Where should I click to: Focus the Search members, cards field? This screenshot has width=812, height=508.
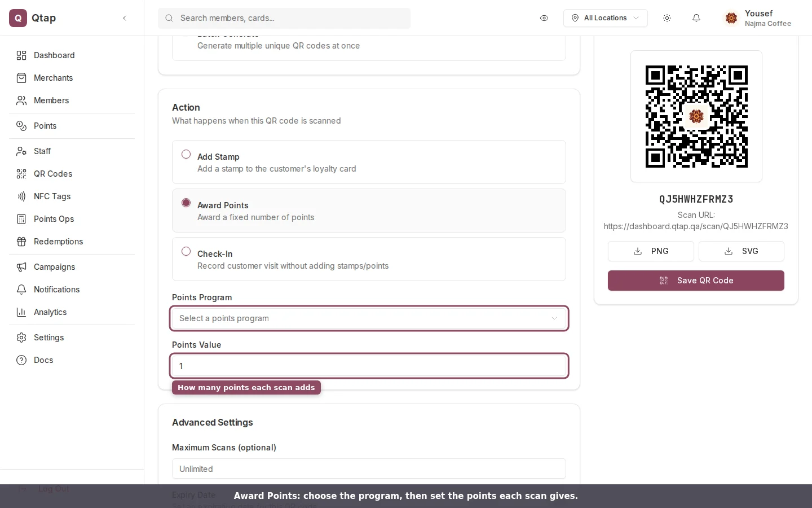(284, 18)
